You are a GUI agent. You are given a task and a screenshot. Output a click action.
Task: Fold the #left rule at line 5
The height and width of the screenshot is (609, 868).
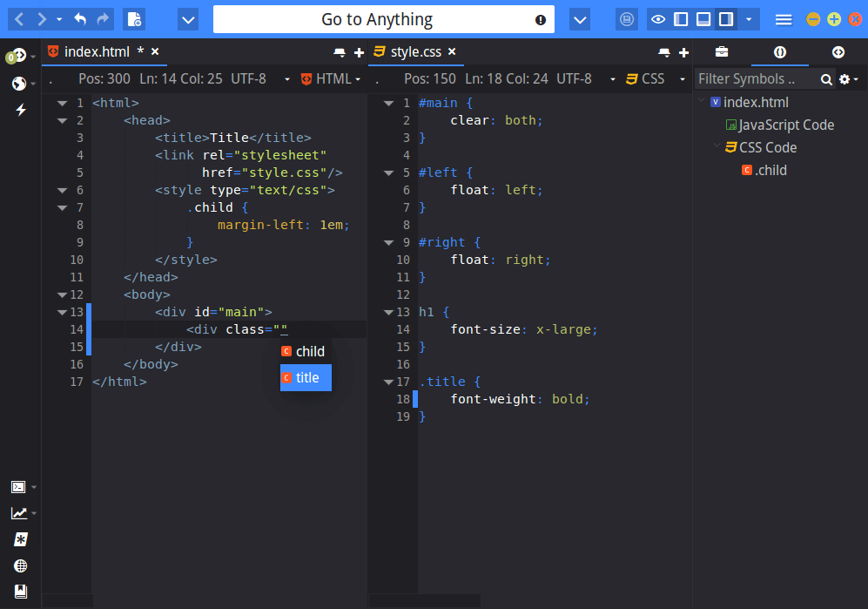(x=389, y=173)
